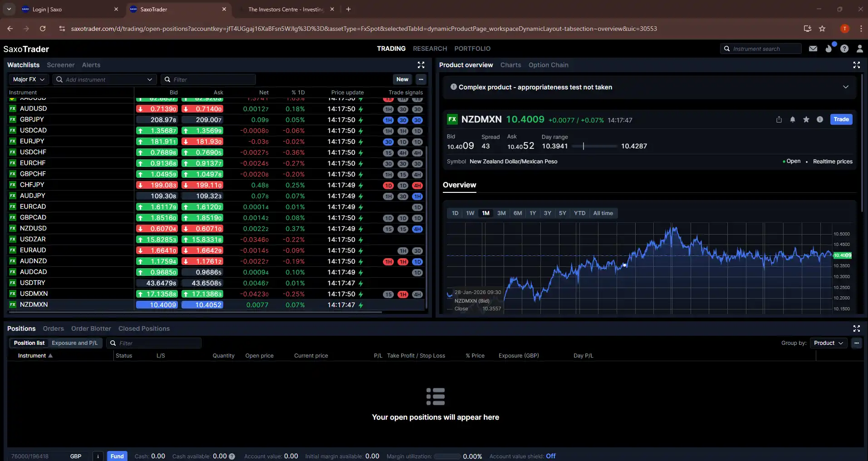The height and width of the screenshot is (461, 868).
Task: Click the positions Filter field
Action: tap(154, 343)
